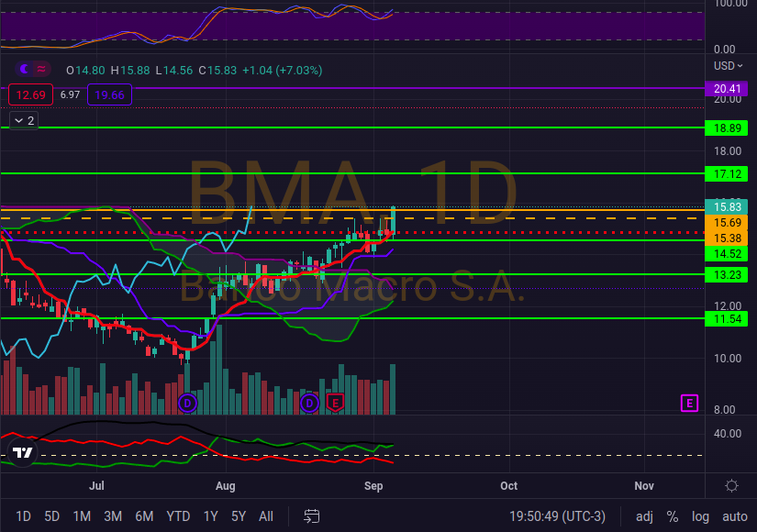This screenshot has width=757, height=532.
Task: Click the moon extended-hours session icon
Action: click(24, 69)
